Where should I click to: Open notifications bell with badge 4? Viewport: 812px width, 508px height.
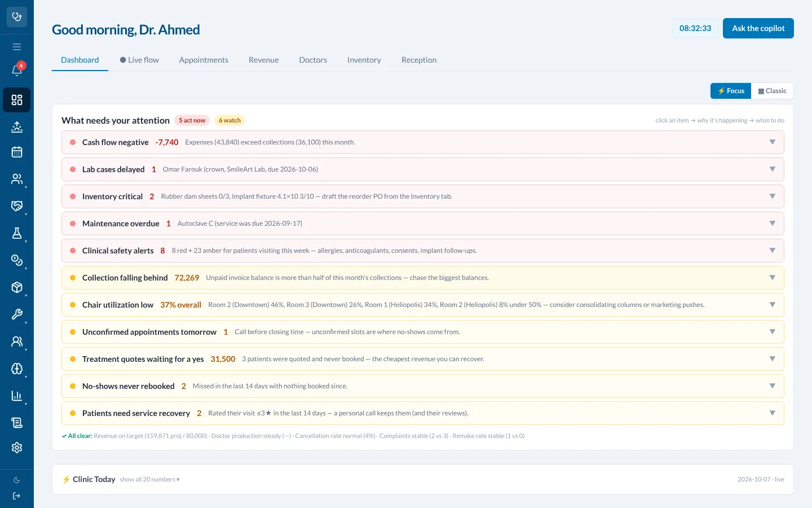[x=17, y=70]
